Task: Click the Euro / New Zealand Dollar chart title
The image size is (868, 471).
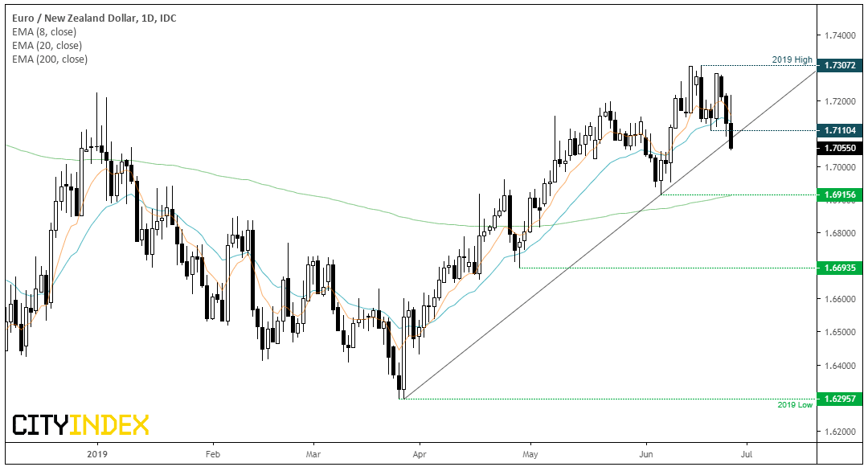Action: pos(94,18)
